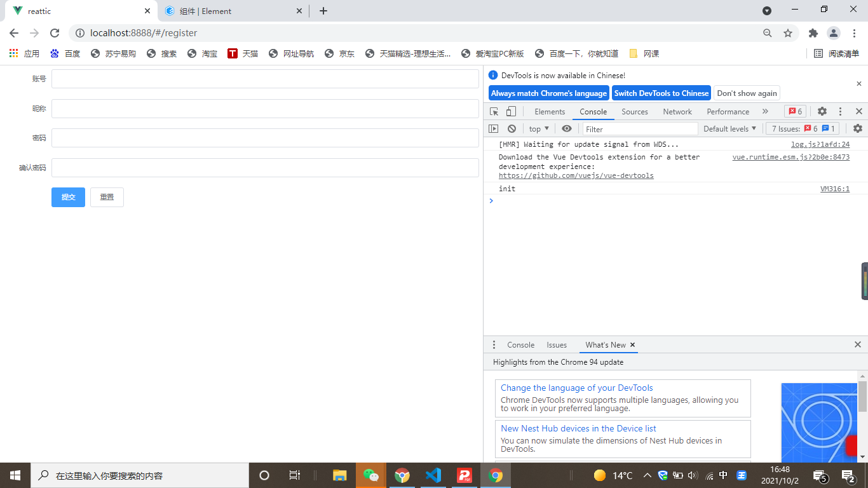This screenshot has height=488, width=868.
Task: Create a live expression with eye icon
Action: click(567, 128)
